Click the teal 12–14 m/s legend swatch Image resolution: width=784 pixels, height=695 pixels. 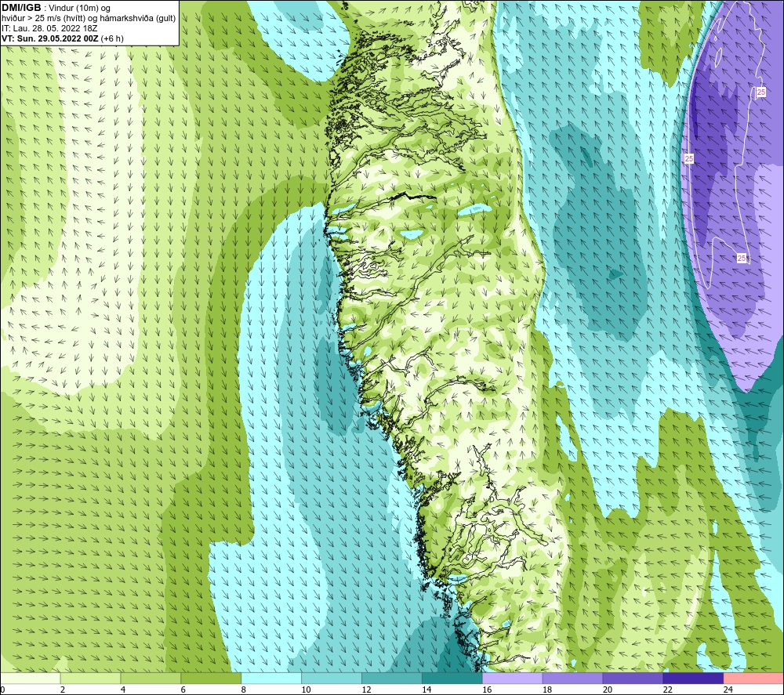[x=392, y=679]
